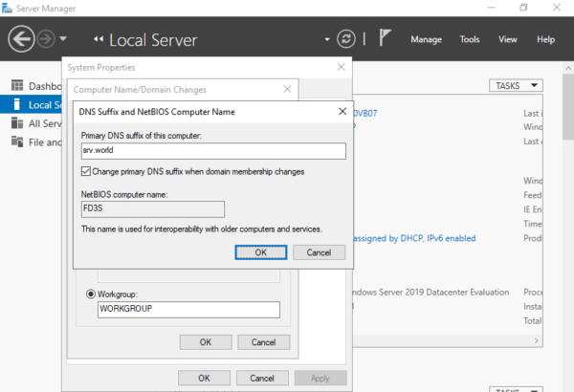Open the View menu

point(508,39)
